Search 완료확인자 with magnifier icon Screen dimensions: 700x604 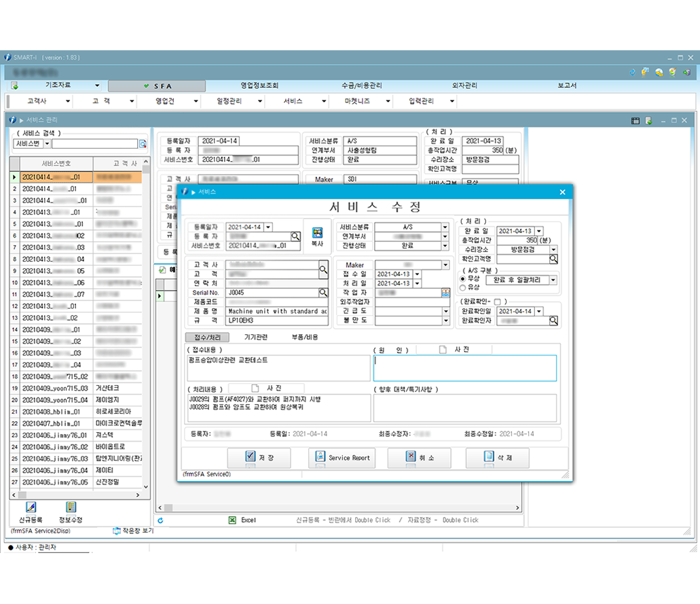pos(554,321)
